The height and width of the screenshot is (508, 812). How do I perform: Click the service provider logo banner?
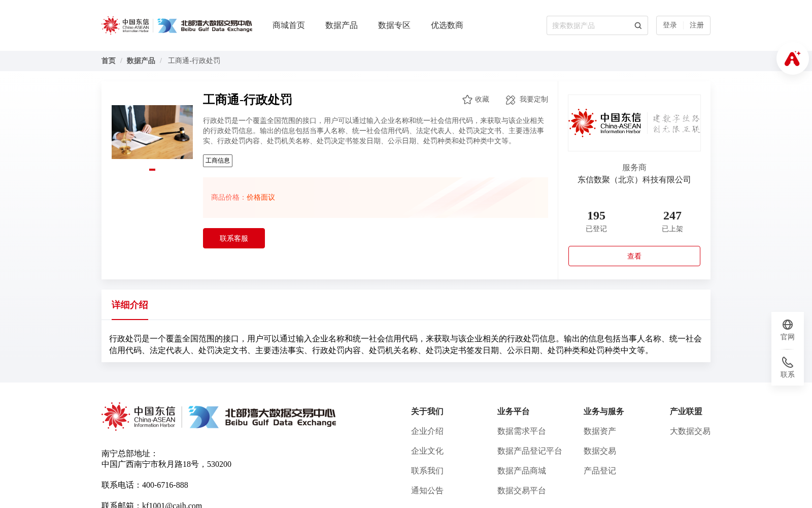634,123
